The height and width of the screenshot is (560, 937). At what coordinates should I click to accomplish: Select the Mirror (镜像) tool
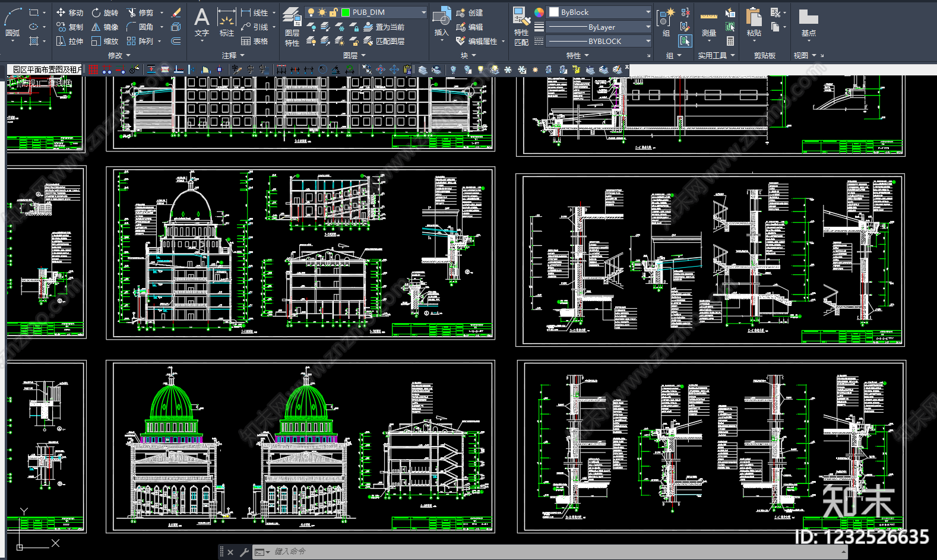coord(105,27)
